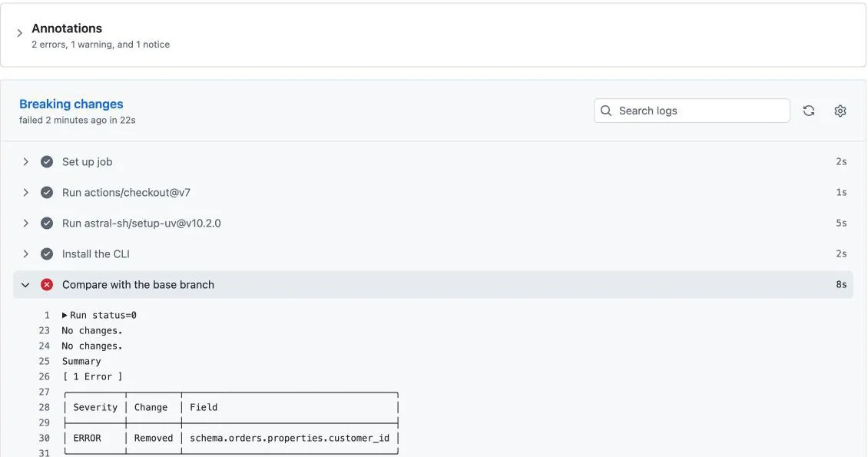
Task: Click the 'Severity' table header
Action: 95,407
